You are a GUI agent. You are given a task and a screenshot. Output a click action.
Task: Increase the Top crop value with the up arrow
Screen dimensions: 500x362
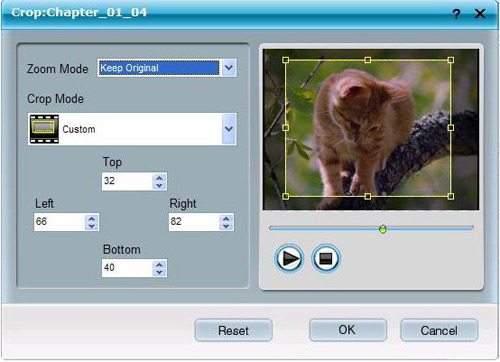tap(159, 178)
